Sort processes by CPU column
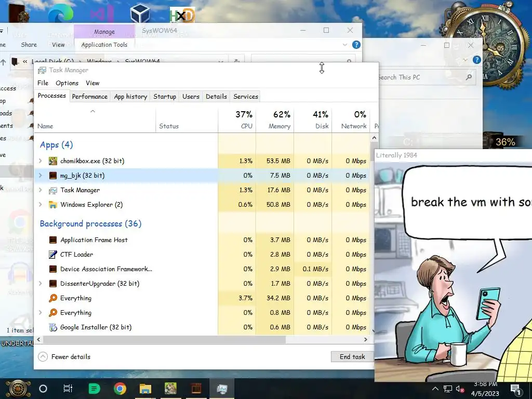532x399 pixels. tap(237, 120)
